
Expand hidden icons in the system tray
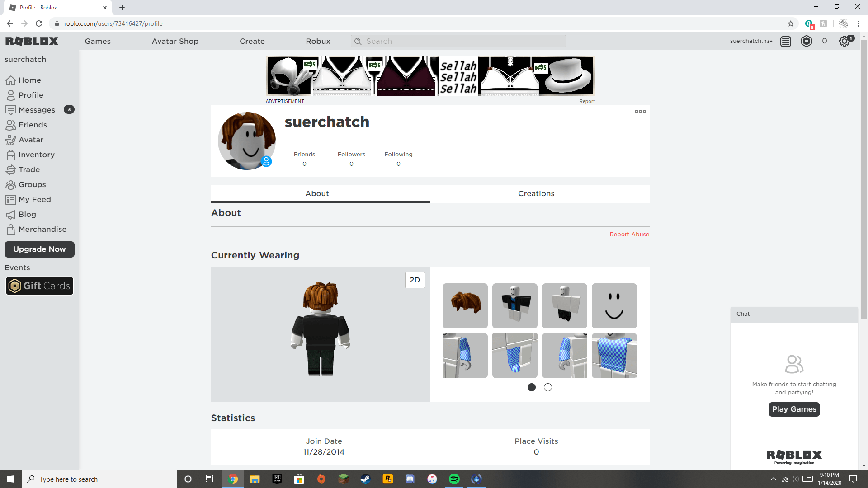coord(773,479)
